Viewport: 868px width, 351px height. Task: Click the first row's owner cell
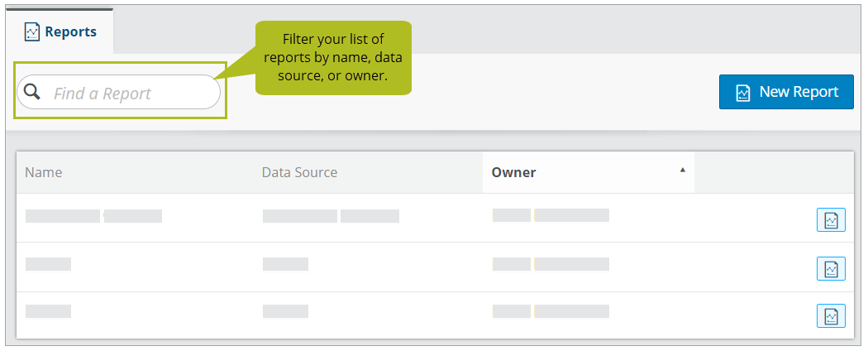click(x=551, y=215)
